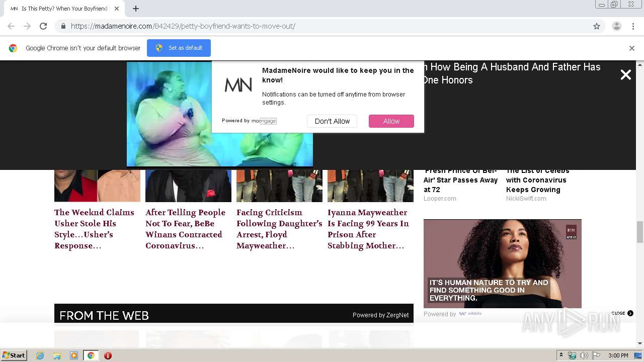
Task: Go forward to the next page
Action: tap(27, 26)
